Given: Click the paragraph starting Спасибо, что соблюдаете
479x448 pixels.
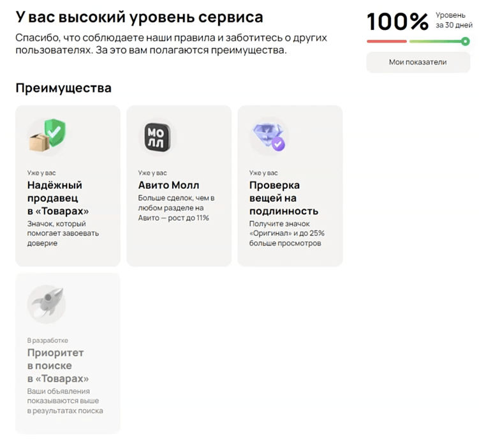Looking at the screenshot, I should coord(172,43).
